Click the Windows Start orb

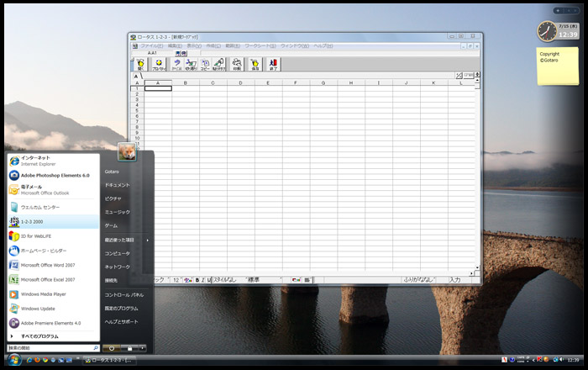click(x=14, y=360)
